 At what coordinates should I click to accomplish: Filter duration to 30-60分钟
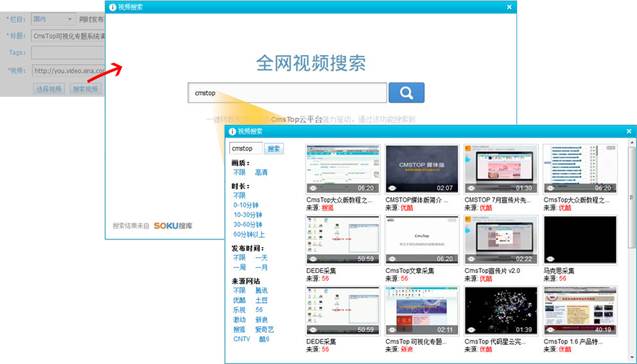point(247,225)
